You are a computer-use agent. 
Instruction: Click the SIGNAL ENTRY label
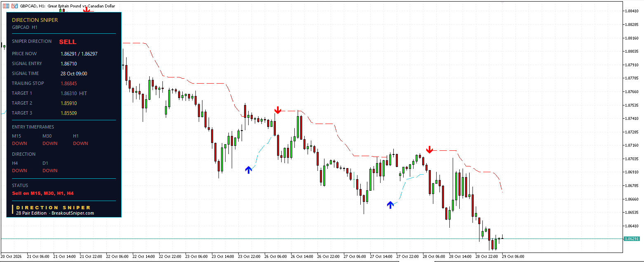[27, 63]
